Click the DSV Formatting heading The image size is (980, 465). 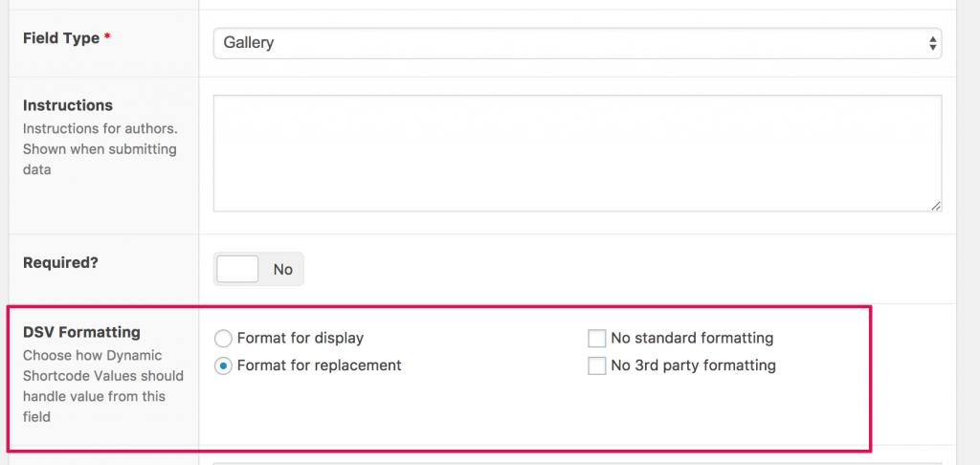click(x=81, y=332)
